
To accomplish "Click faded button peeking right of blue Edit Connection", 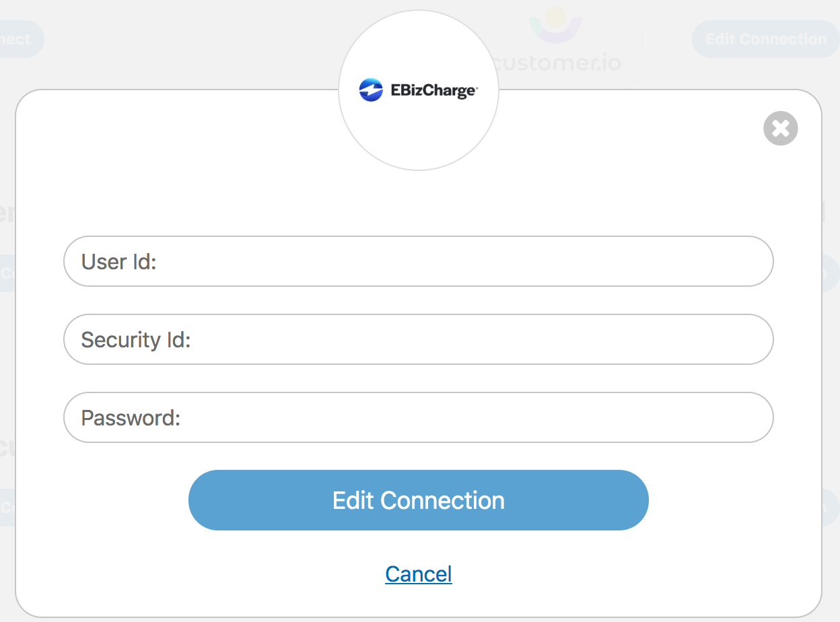I will click(831, 507).
